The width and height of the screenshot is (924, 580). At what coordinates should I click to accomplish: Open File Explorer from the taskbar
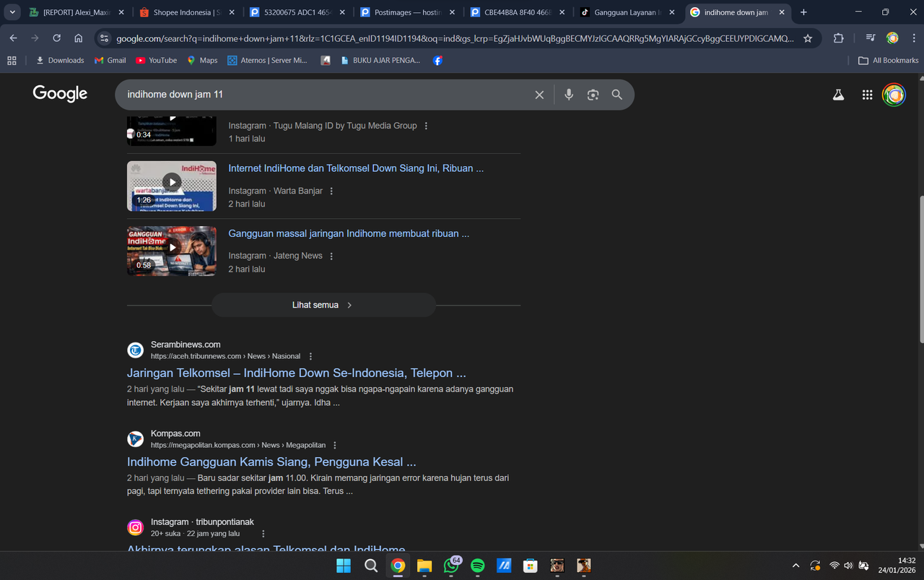pyautogui.click(x=424, y=566)
